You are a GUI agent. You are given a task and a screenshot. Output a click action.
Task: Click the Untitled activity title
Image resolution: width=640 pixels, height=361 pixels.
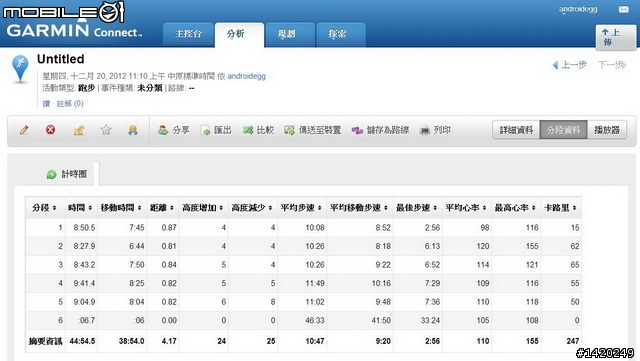coord(61,59)
